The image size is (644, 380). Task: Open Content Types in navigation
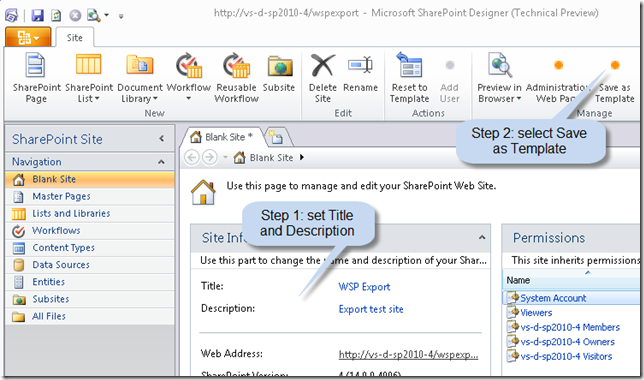pos(90,248)
